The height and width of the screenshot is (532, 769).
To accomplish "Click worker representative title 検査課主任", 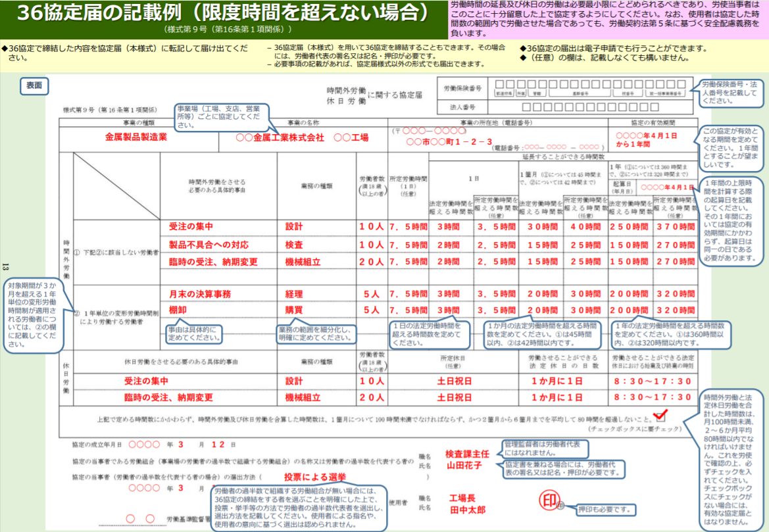I will (x=467, y=454).
